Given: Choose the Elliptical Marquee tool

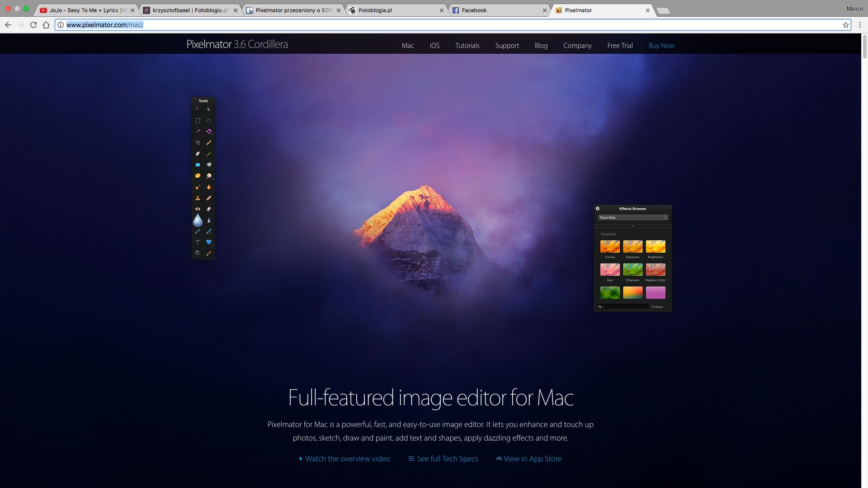Looking at the screenshot, I should pos(209,121).
